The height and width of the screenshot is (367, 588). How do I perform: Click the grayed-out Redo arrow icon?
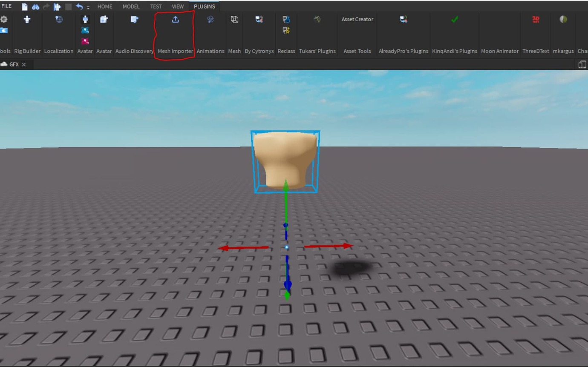click(46, 7)
